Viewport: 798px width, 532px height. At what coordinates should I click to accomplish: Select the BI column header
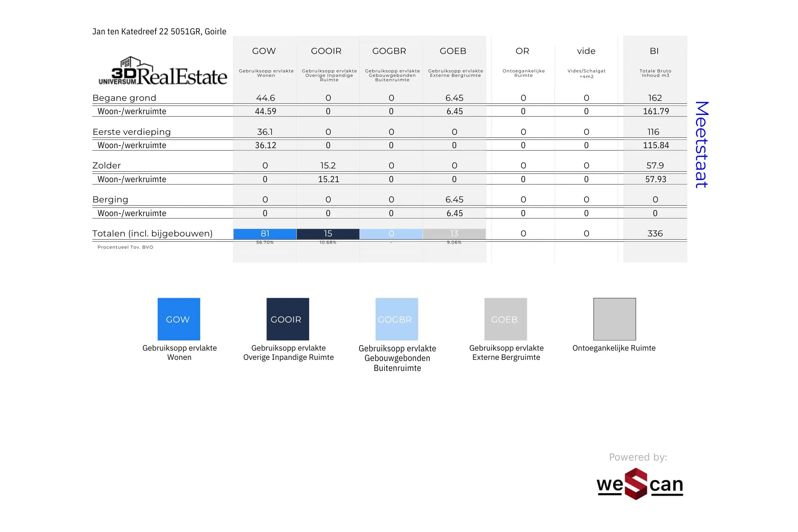(x=654, y=51)
